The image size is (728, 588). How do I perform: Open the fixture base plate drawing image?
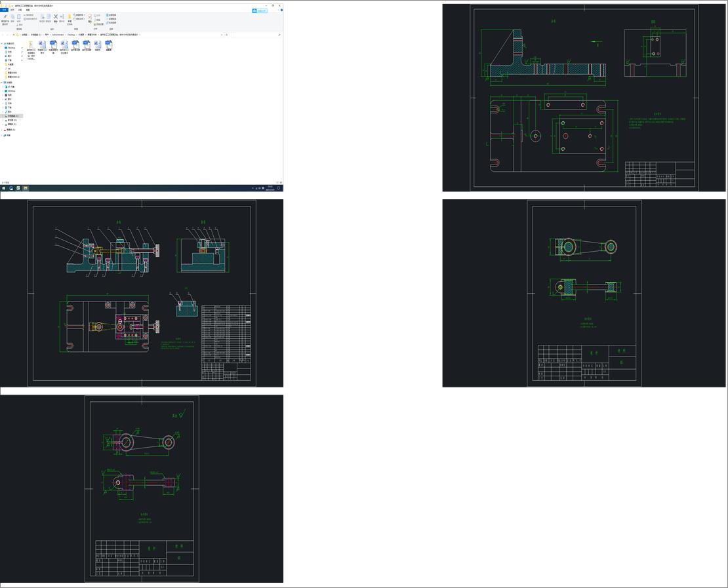(x=584, y=98)
